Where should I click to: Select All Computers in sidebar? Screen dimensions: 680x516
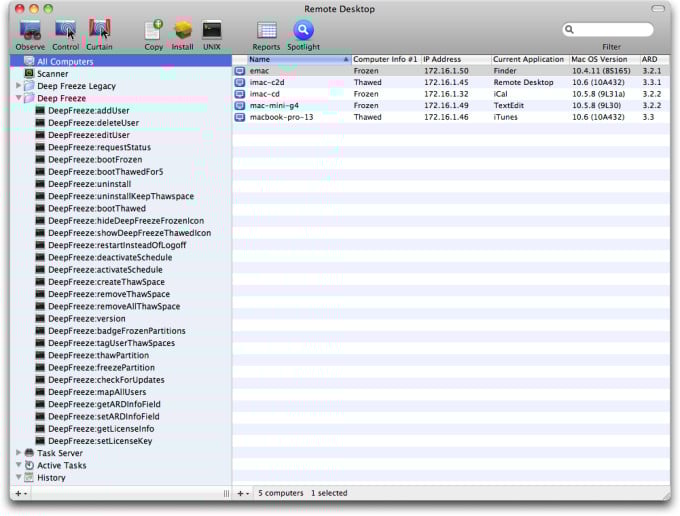(x=121, y=61)
